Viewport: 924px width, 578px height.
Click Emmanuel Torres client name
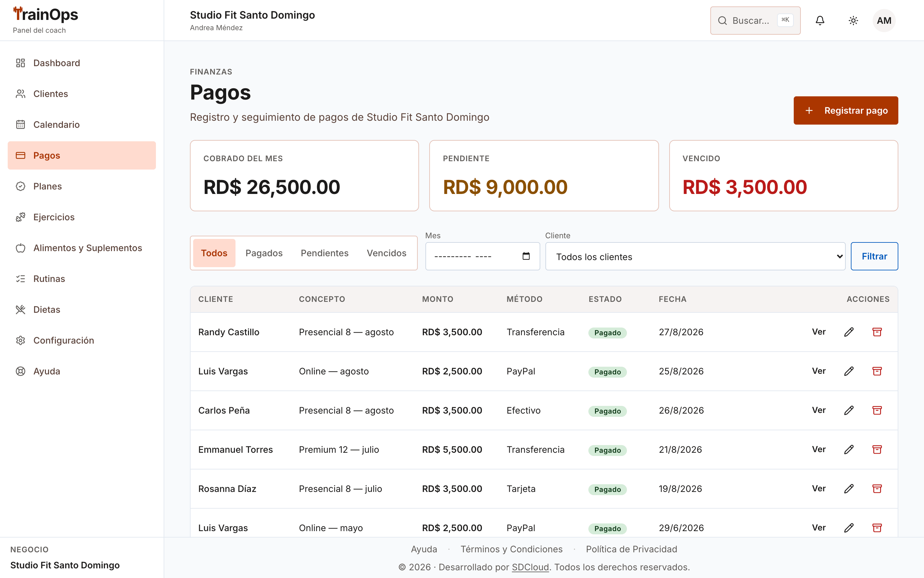coord(235,450)
